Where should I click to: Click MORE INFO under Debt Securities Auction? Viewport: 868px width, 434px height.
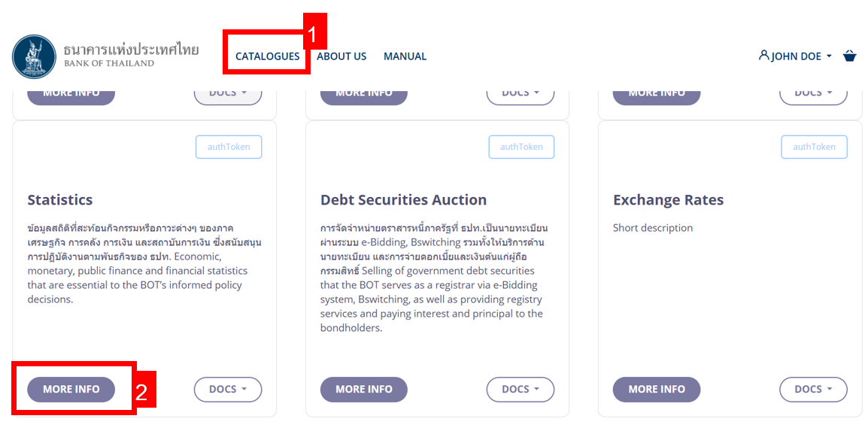(363, 390)
